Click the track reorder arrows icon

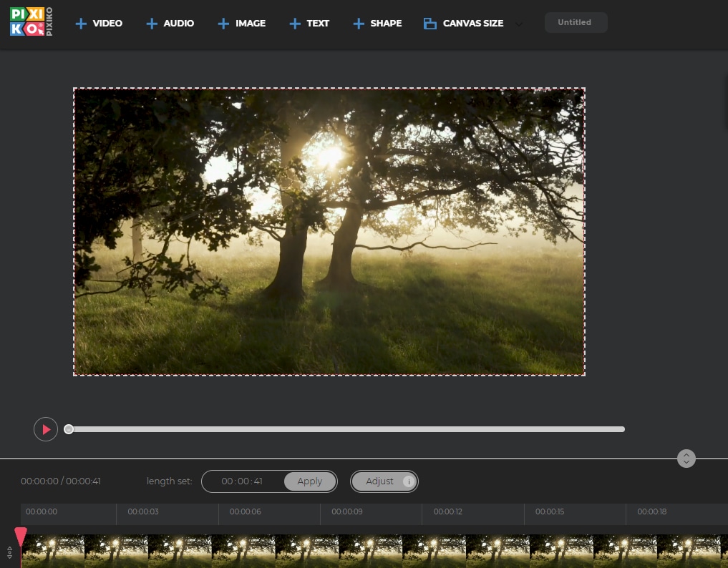click(x=10, y=552)
